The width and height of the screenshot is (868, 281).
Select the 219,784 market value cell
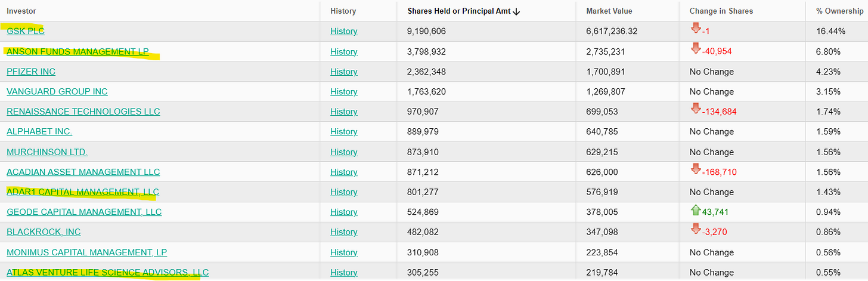(602, 272)
